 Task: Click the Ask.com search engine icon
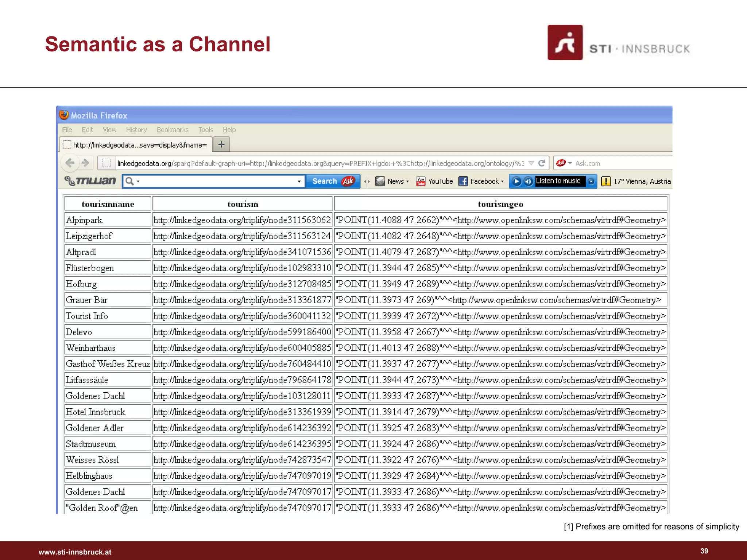(561, 163)
